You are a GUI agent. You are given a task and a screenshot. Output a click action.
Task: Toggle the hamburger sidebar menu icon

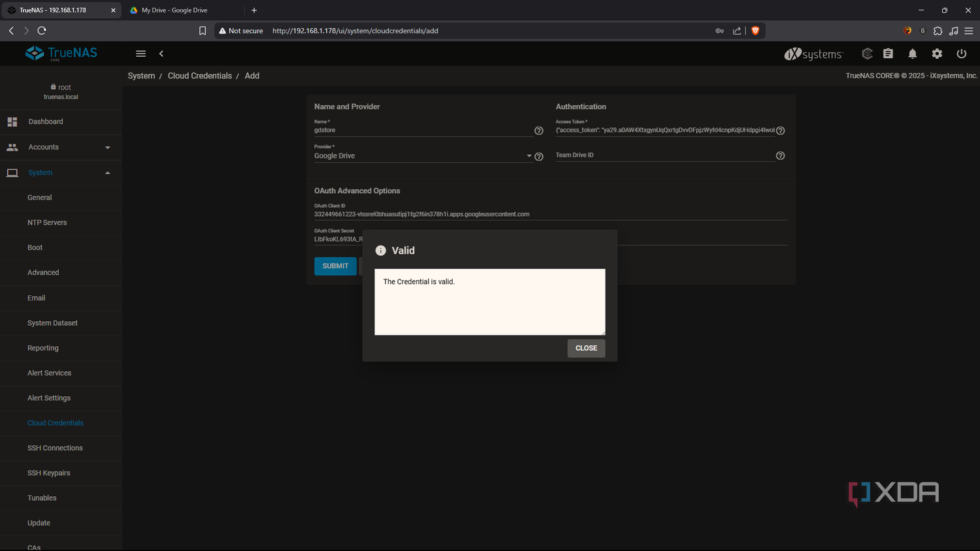(140, 54)
